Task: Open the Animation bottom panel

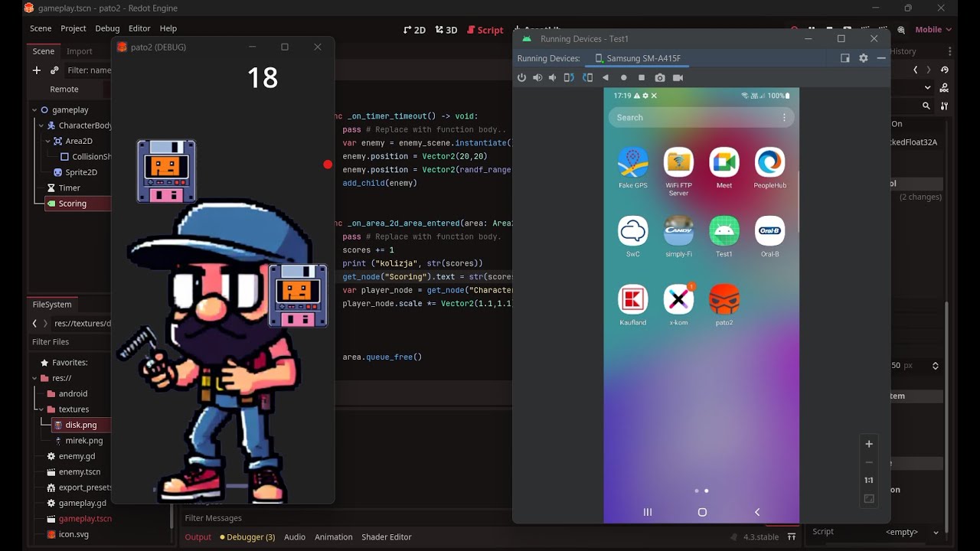Action: 334,537
